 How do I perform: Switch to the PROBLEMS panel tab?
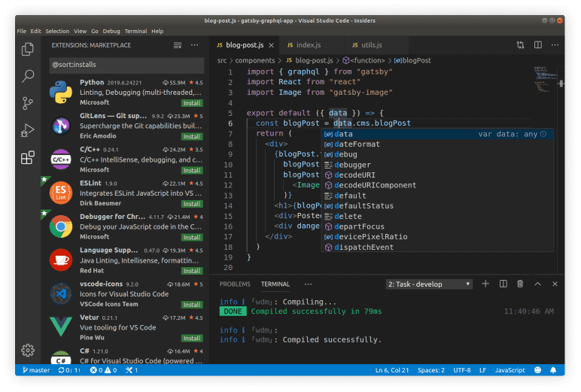click(x=235, y=284)
